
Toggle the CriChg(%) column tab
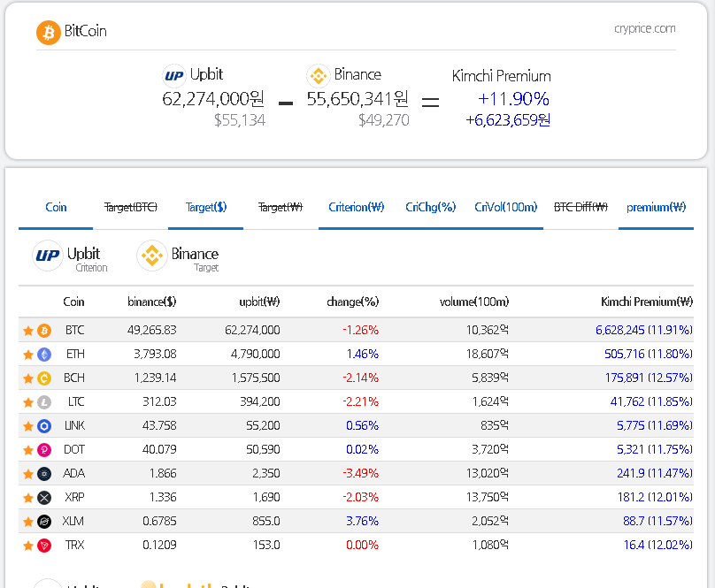tap(430, 208)
